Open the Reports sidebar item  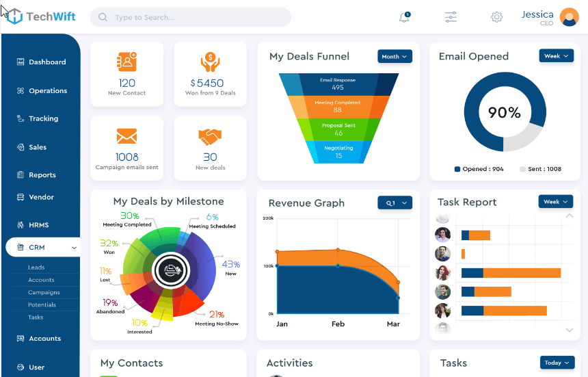(42, 175)
